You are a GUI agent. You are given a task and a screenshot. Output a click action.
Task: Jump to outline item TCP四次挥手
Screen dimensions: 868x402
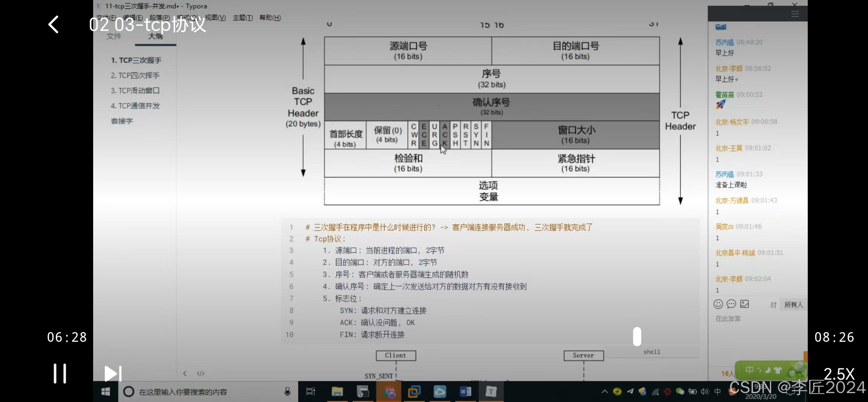135,75
